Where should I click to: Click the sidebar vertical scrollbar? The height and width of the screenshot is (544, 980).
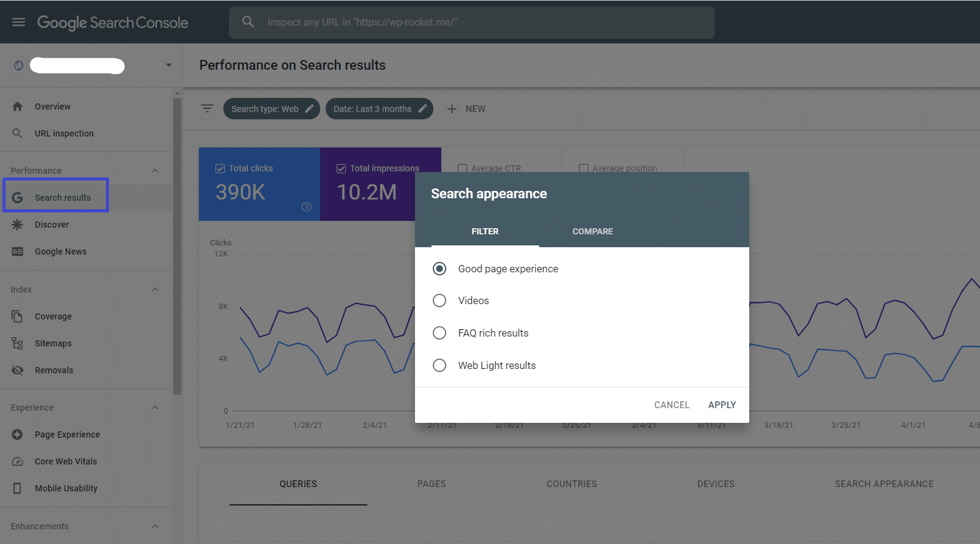click(x=178, y=245)
